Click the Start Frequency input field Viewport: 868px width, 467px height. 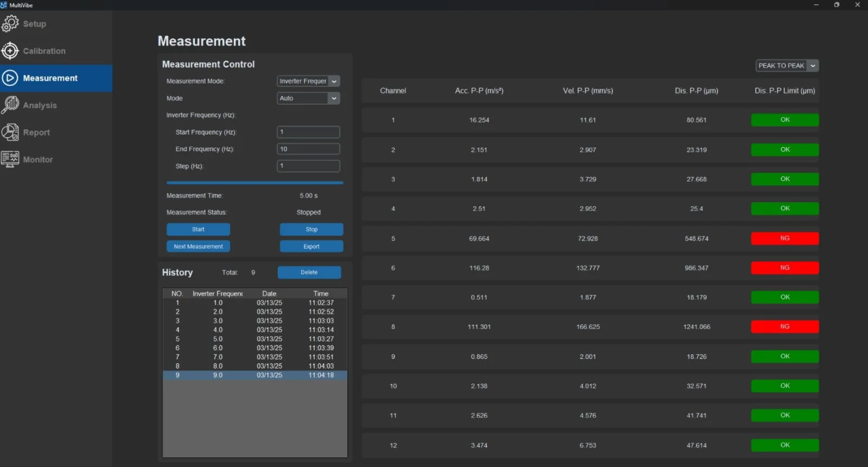[x=308, y=132]
